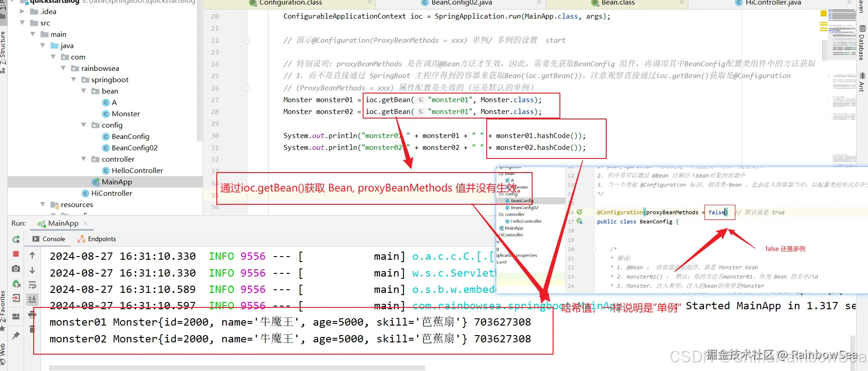The width and height of the screenshot is (868, 371).
Task: Click the project tree vertical scrollbar
Action: [199, 70]
